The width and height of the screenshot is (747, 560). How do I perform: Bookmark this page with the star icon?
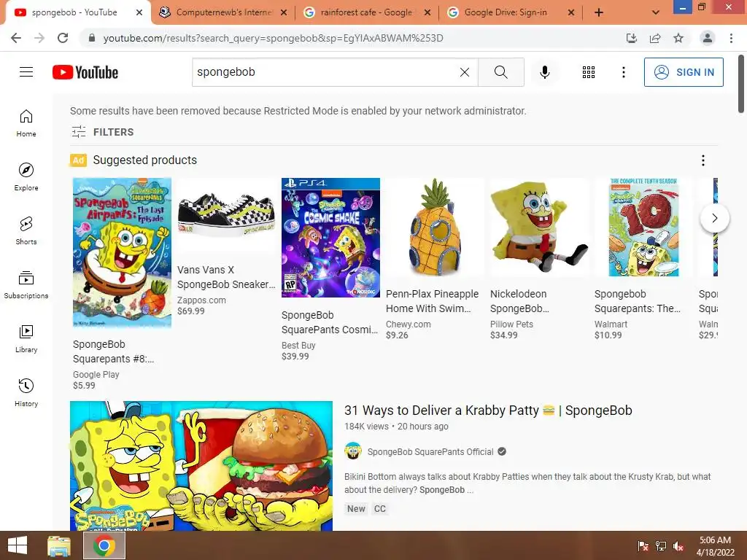click(678, 38)
